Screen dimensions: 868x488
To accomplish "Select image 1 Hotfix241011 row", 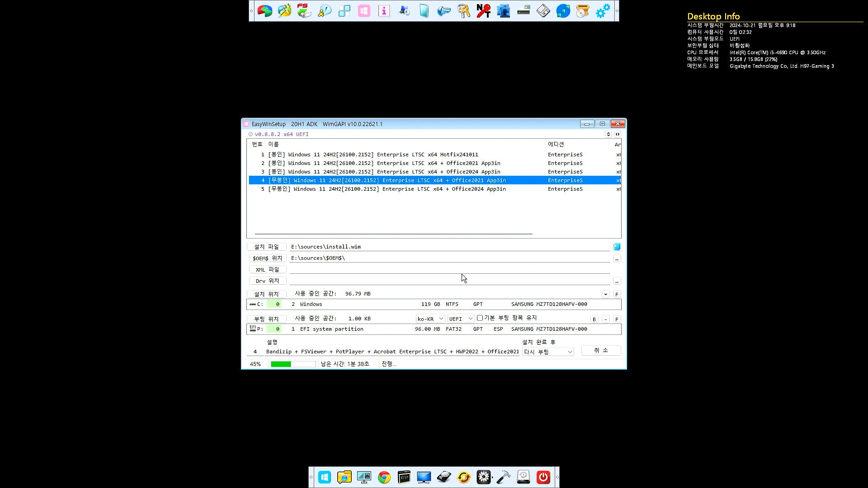I will [x=434, y=155].
